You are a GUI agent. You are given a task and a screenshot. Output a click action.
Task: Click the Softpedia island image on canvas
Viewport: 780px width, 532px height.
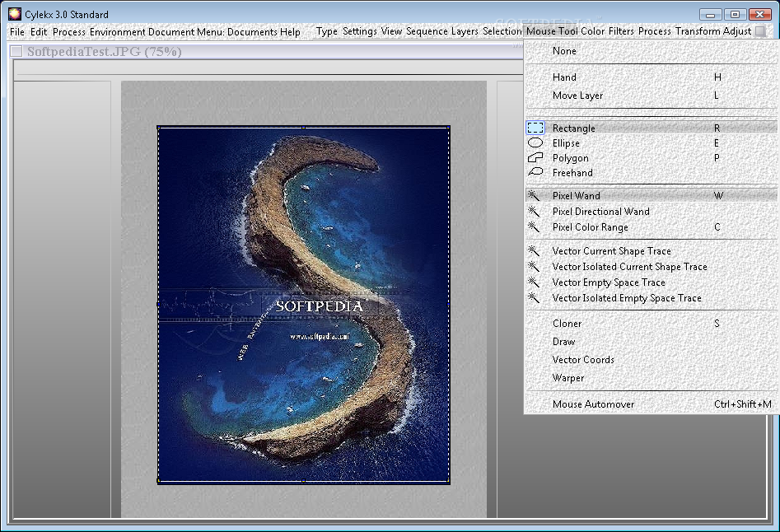click(303, 305)
